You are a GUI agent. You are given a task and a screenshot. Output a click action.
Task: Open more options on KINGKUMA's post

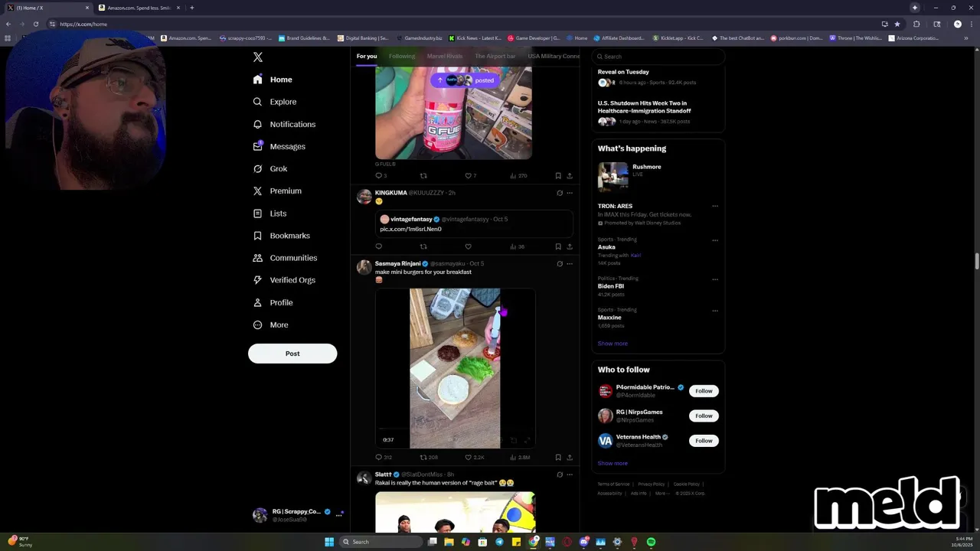(570, 193)
